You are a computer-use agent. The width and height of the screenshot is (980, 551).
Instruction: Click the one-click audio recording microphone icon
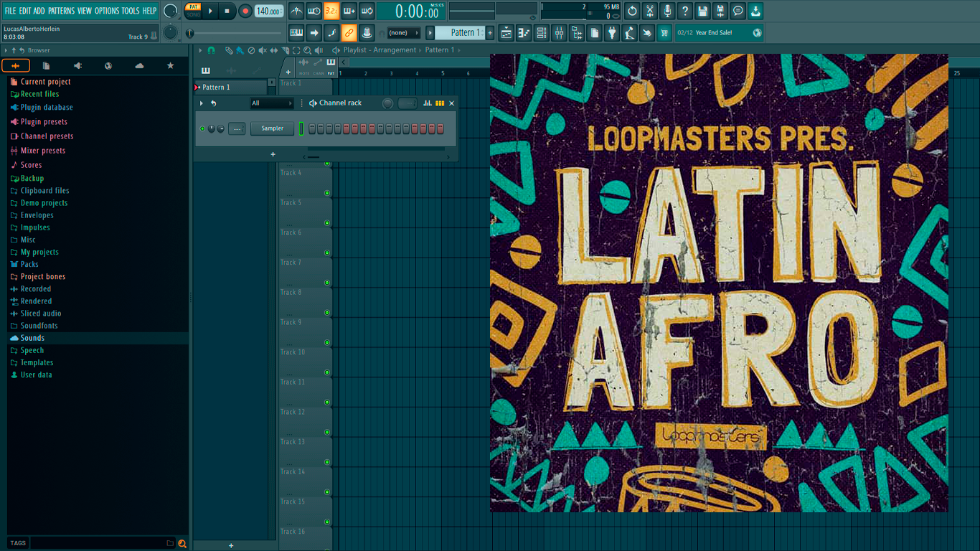(x=667, y=11)
